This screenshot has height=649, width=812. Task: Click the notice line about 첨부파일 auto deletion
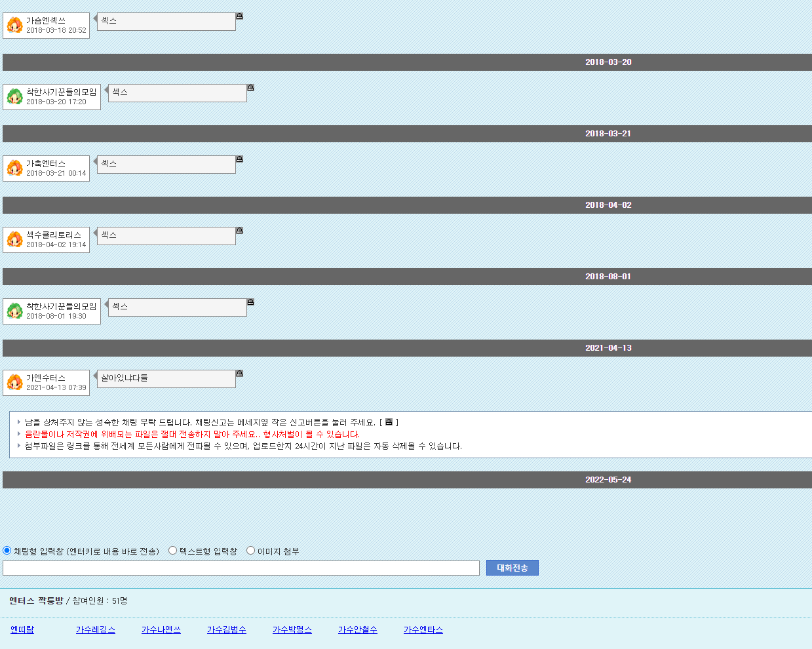click(243, 446)
